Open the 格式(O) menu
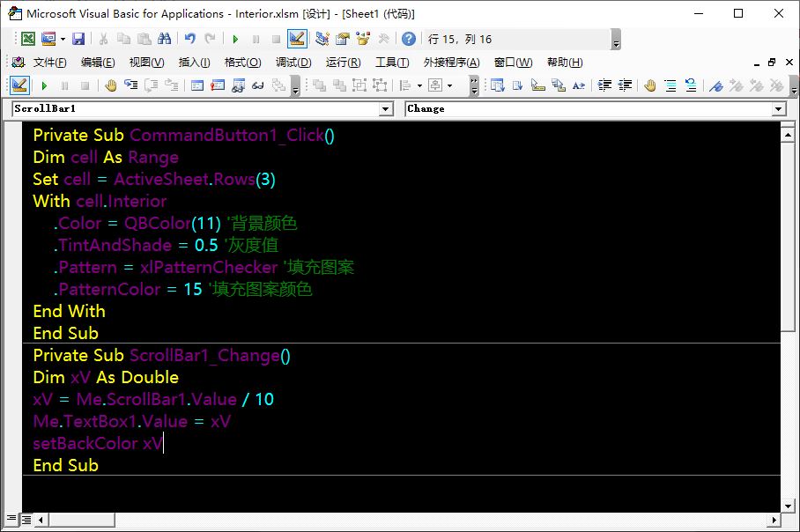 click(243, 63)
